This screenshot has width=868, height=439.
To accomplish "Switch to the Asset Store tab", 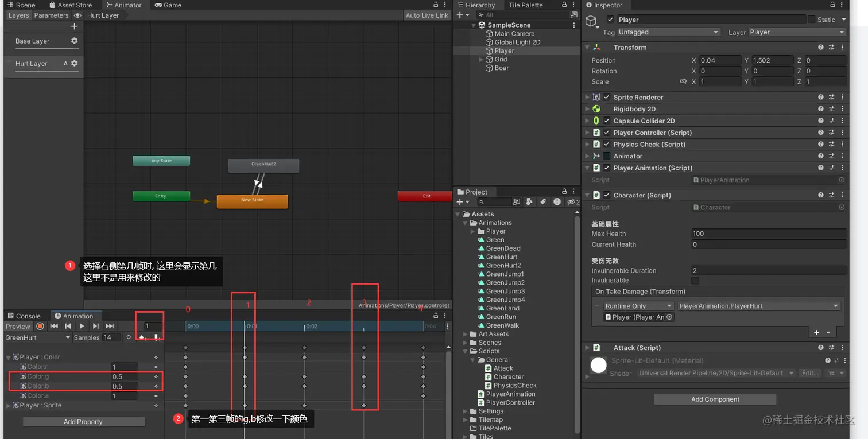I will click(x=70, y=5).
